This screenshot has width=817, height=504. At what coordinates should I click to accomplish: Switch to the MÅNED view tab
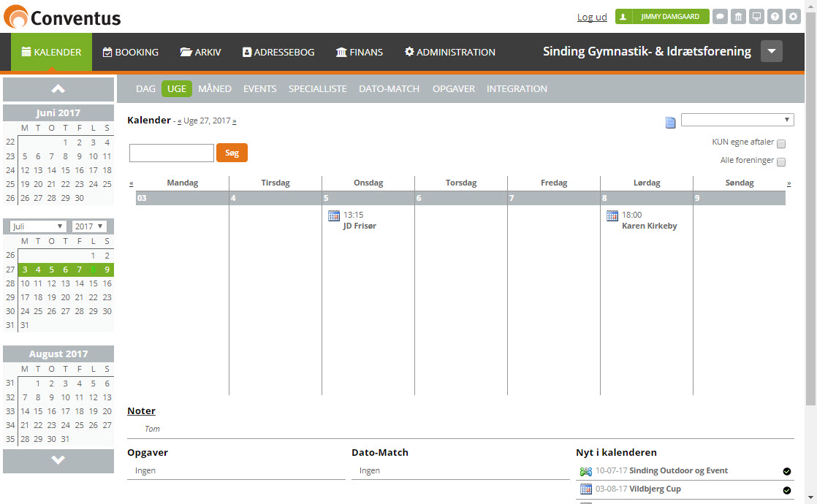(215, 89)
